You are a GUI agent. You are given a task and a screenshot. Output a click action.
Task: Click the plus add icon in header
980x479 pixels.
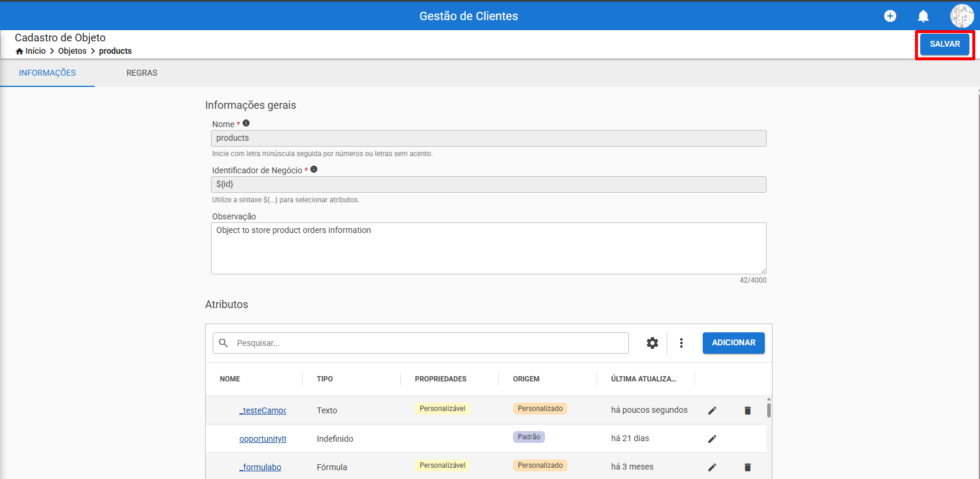point(890,16)
